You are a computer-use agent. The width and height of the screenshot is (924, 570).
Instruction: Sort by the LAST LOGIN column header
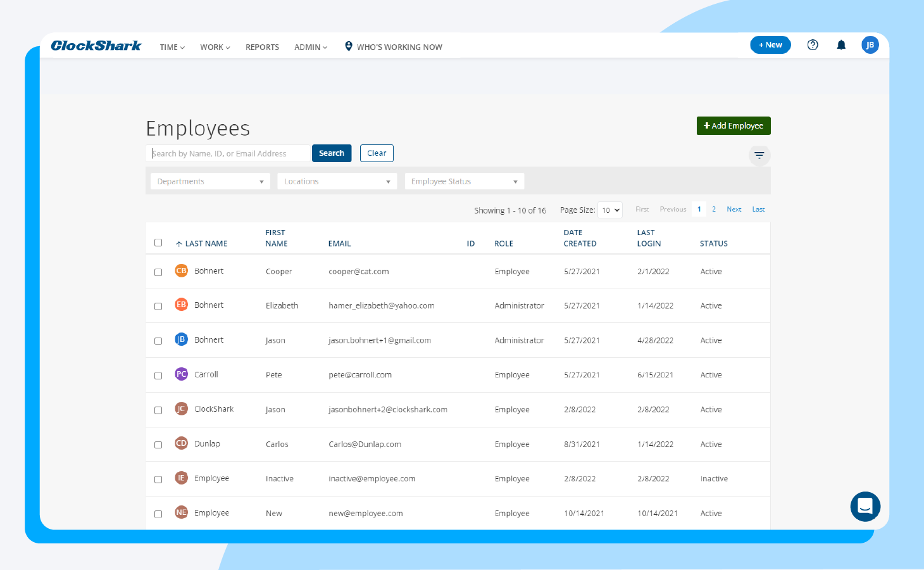coord(649,238)
